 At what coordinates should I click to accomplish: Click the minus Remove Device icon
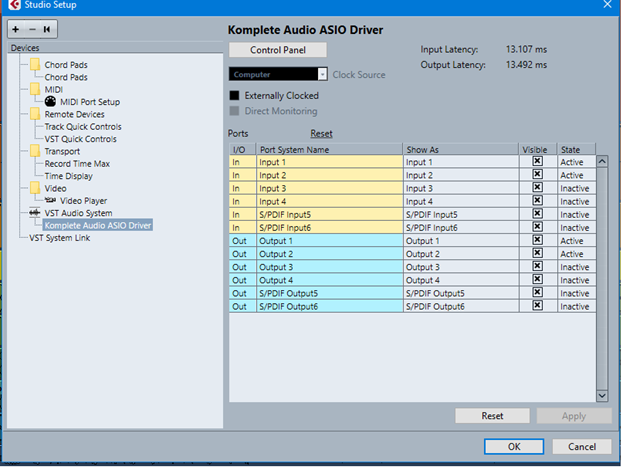click(x=32, y=29)
